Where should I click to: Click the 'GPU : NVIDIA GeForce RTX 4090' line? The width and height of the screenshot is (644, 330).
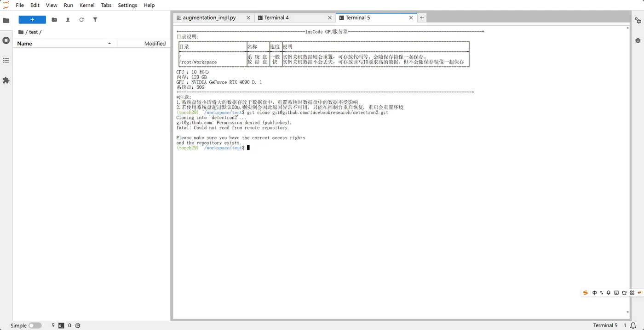pyautogui.click(x=219, y=82)
